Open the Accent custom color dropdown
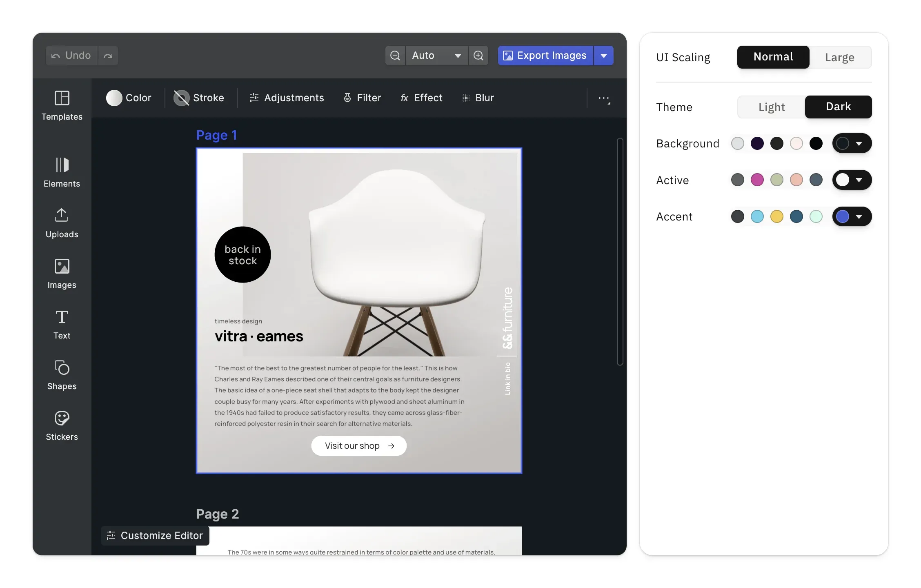The height and width of the screenshot is (588, 921). 852,216
